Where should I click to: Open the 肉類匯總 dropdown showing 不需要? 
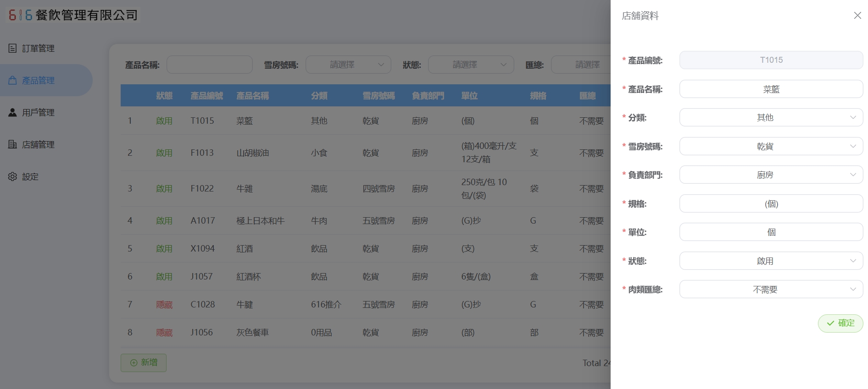point(771,290)
